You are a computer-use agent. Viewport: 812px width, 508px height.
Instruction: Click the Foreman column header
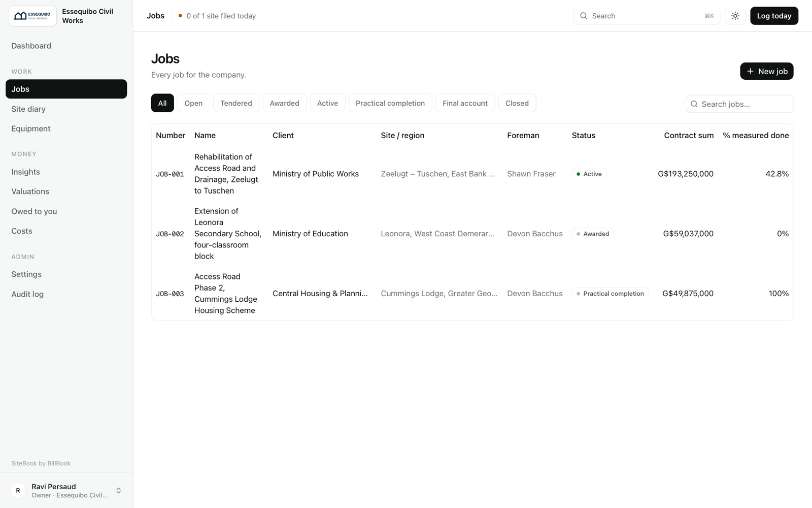tap(523, 135)
